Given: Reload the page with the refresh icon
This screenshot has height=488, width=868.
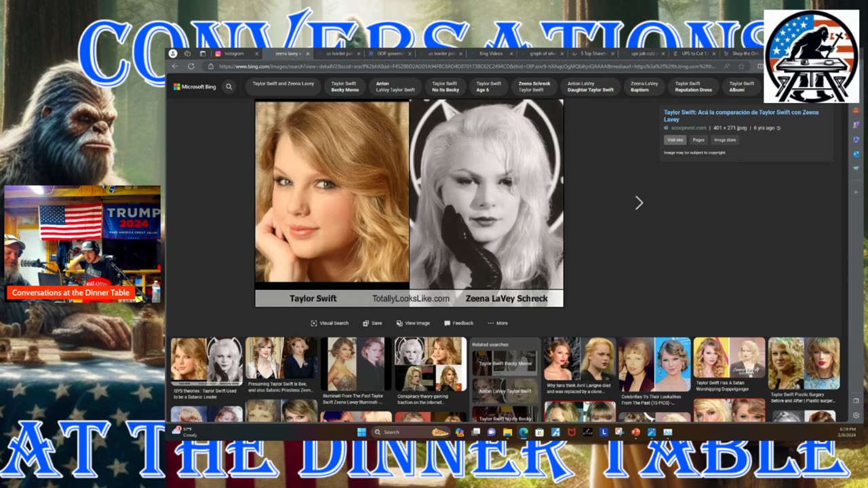Looking at the screenshot, I should (191, 66).
